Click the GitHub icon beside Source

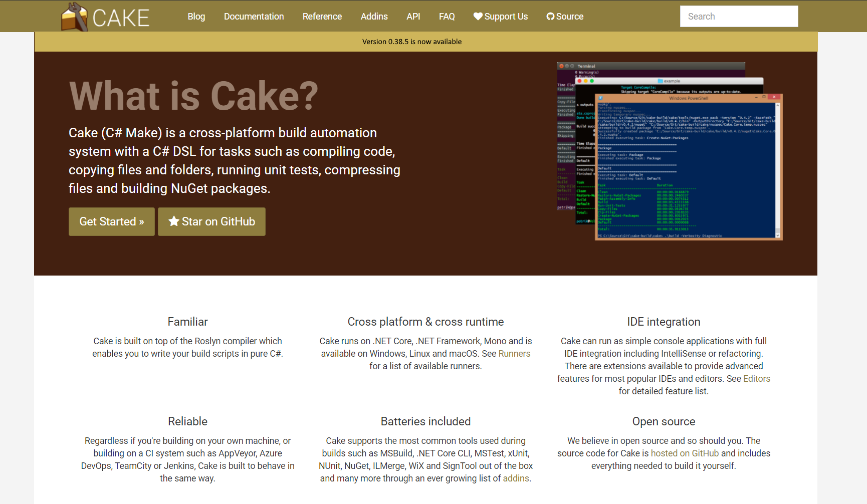[x=550, y=17]
